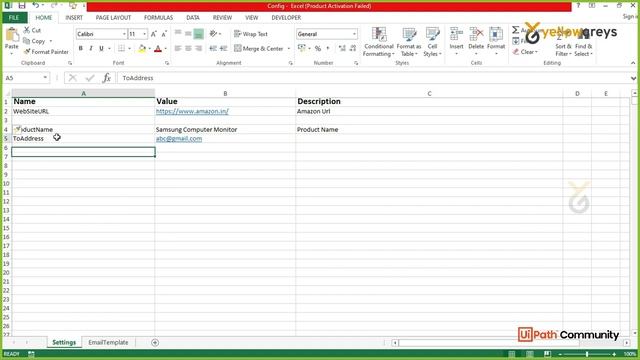Decrease indent in the Alignment group
Viewport: 640px width, 360px height.
[213, 48]
